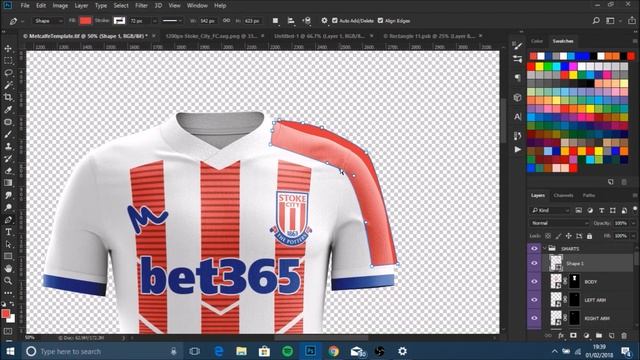Screen dimensions: 640x360
Task: Click the red Fill color swatch
Action: click(85, 20)
